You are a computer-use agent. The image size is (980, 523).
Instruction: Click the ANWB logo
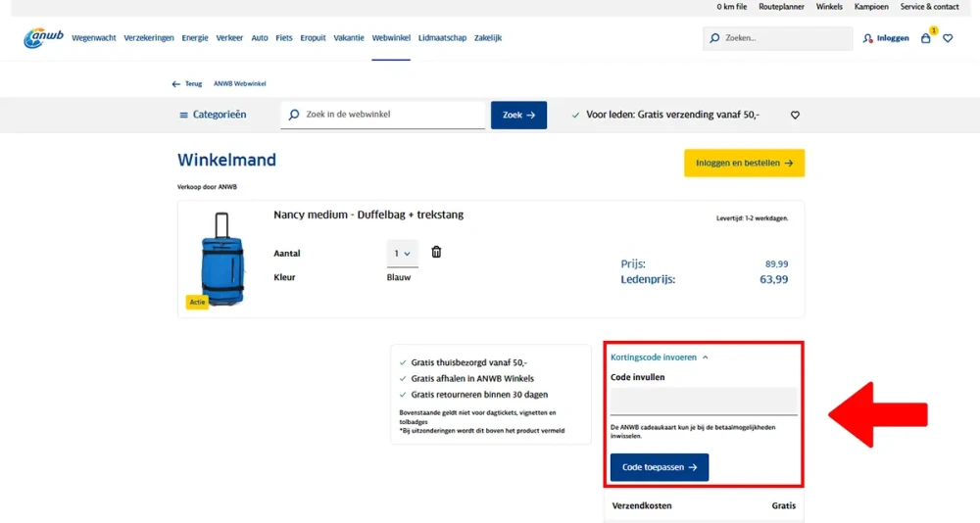[x=43, y=37]
